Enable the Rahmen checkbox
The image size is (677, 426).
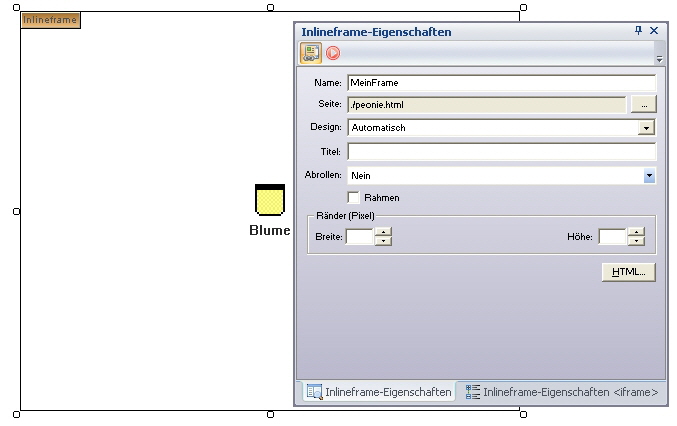[x=353, y=198]
